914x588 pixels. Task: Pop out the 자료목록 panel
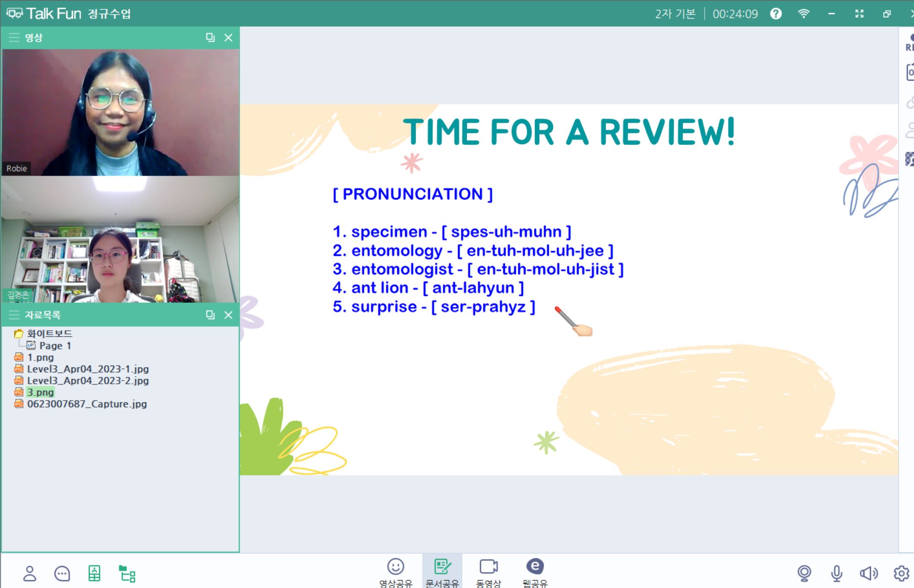tap(210, 315)
